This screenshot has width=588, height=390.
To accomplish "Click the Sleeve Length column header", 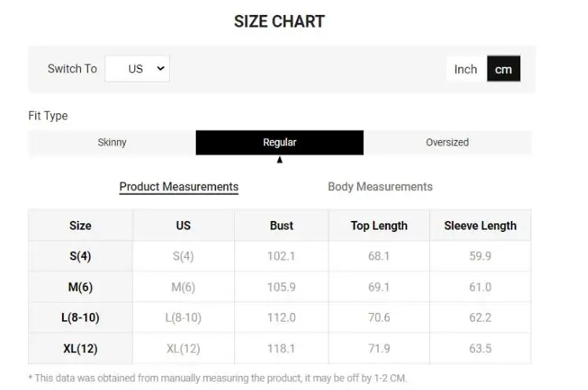I will (x=480, y=226).
